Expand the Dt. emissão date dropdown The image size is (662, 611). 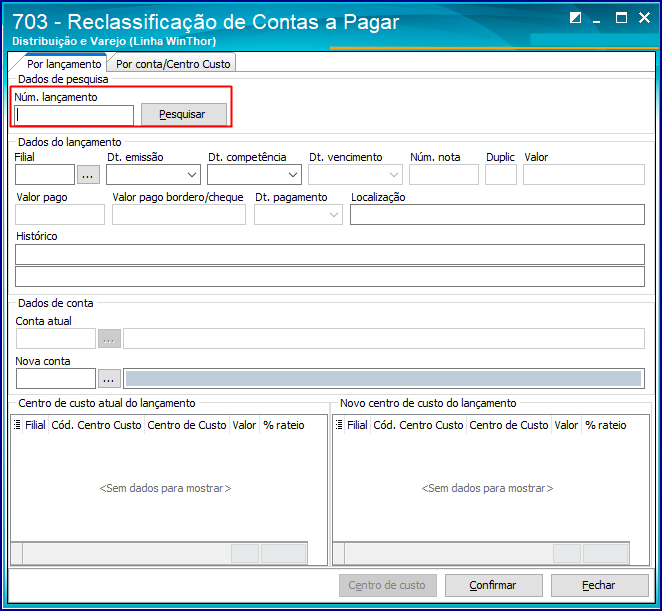coord(192,175)
